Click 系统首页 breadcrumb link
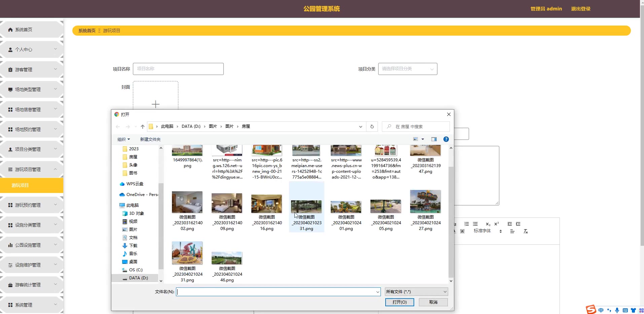The height and width of the screenshot is (314, 644). coord(87,31)
